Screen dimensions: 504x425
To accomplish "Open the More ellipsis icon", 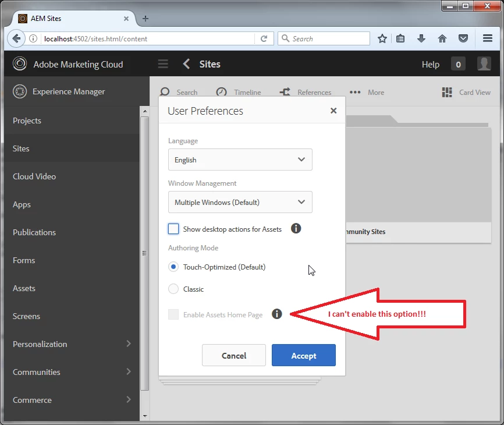I will [x=355, y=92].
